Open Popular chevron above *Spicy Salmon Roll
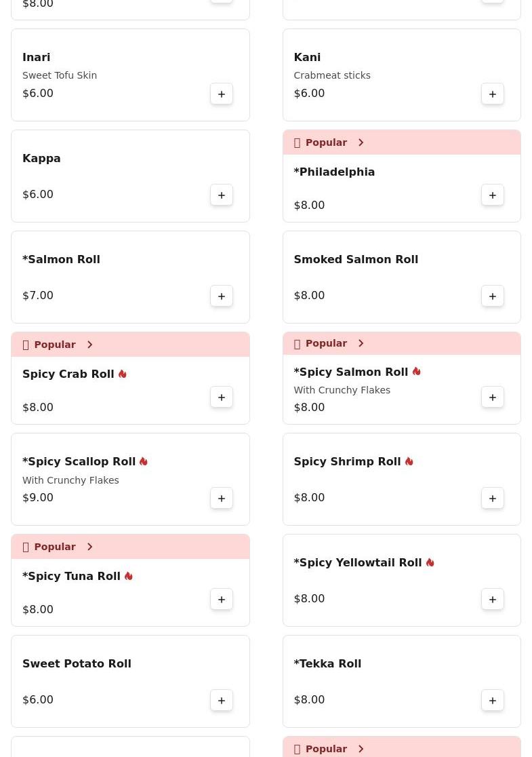 (x=361, y=343)
